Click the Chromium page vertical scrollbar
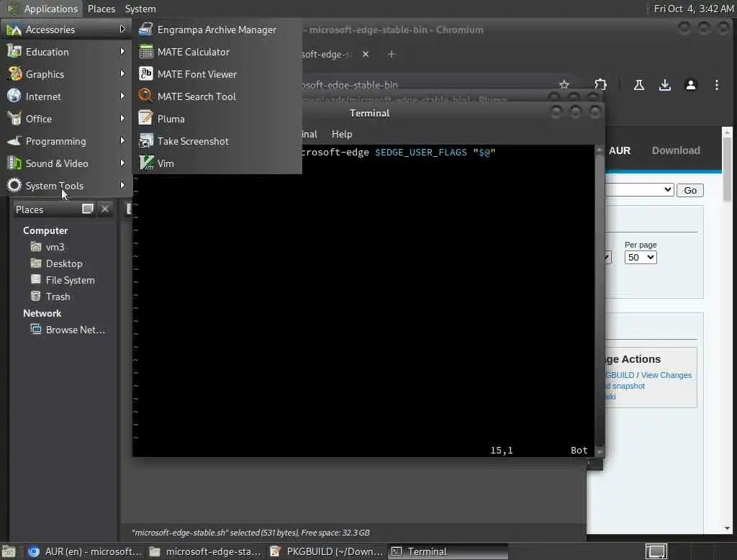The width and height of the screenshot is (737, 560). pyautogui.click(x=727, y=169)
